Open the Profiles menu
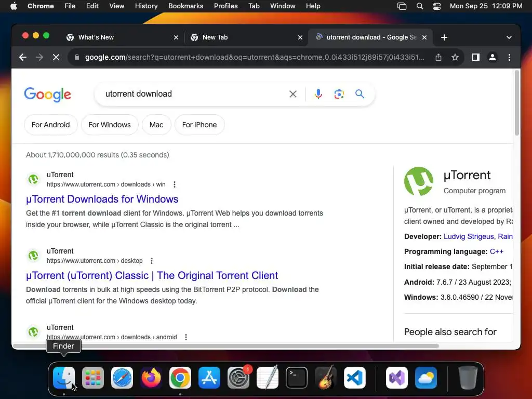This screenshot has width=532, height=399. 225,6
